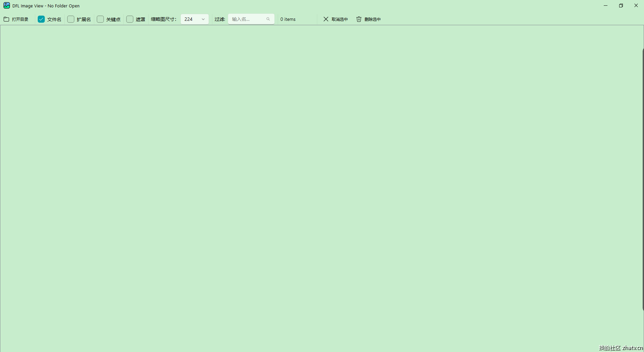Restore down the window size
Screen dimensions: 644x352
(621, 5)
